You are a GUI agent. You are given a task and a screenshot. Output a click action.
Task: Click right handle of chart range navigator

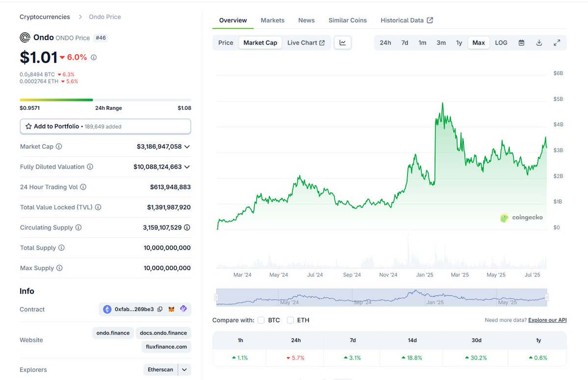point(547,298)
